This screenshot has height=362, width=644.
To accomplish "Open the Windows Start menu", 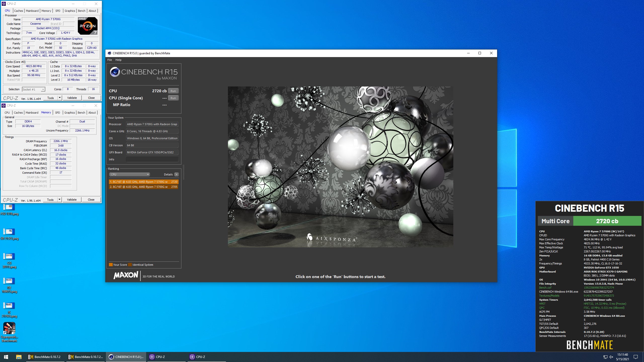I will click(6, 357).
